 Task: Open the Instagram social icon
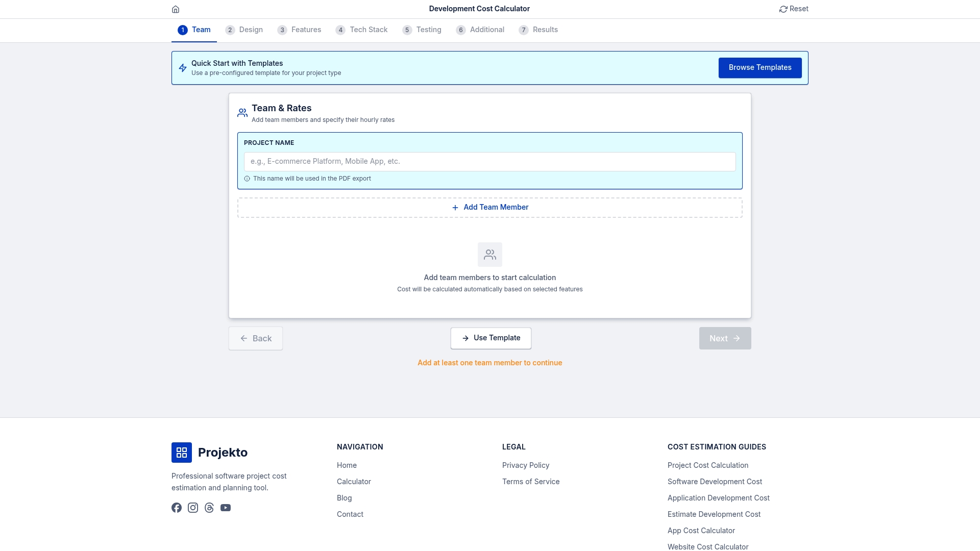(x=193, y=507)
